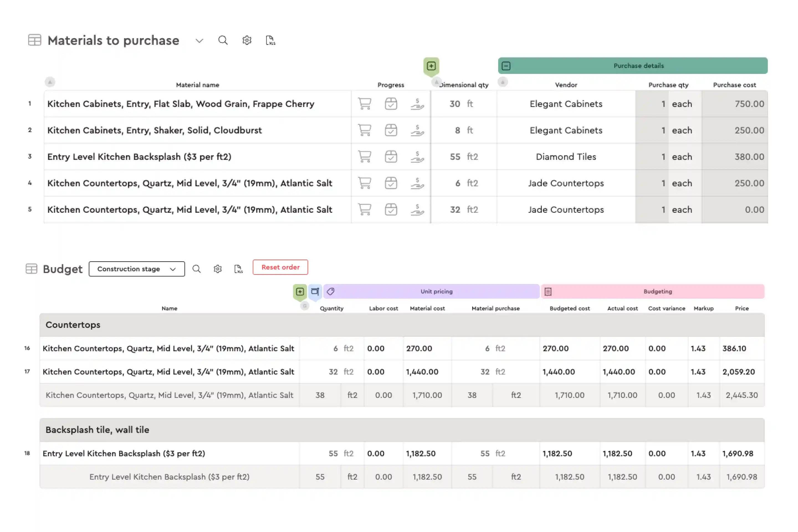Click Materials to purchase table icon
This screenshot has height=532, width=798.
coord(35,40)
